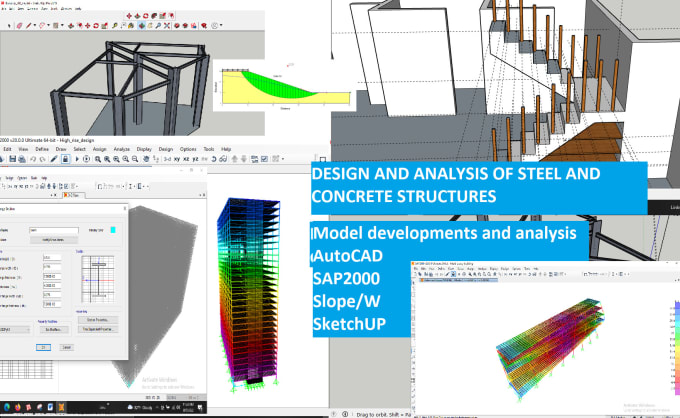The image size is (680, 418).
Task: Click the Run Analysis play icon
Action: pyautogui.click(x=77, y=159)
